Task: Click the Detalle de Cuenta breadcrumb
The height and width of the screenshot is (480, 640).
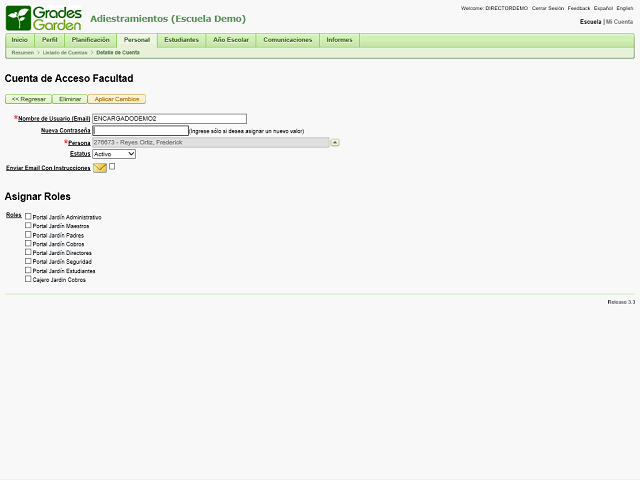Action: click(x=118, y=53)
